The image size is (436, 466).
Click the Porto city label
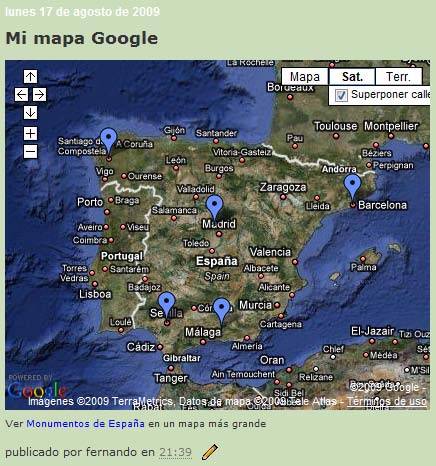tap(90, 202)
